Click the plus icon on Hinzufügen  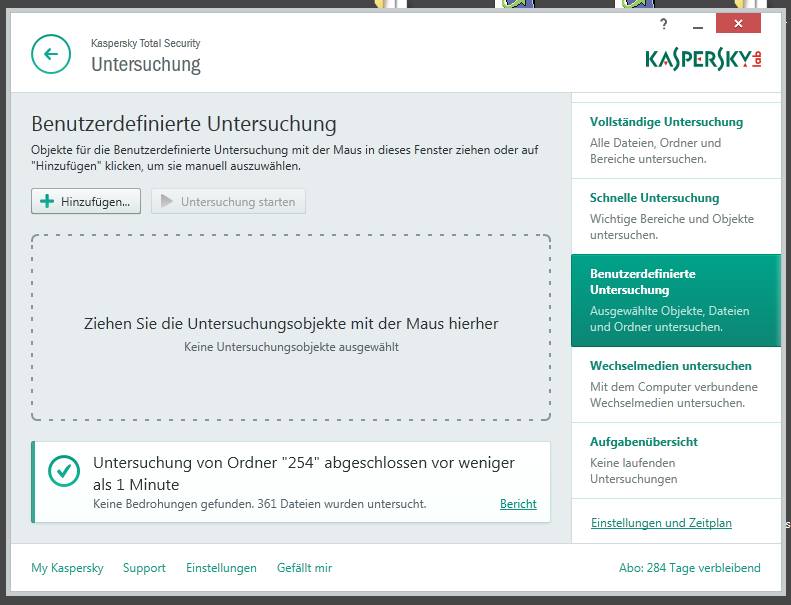coord(47,202)
